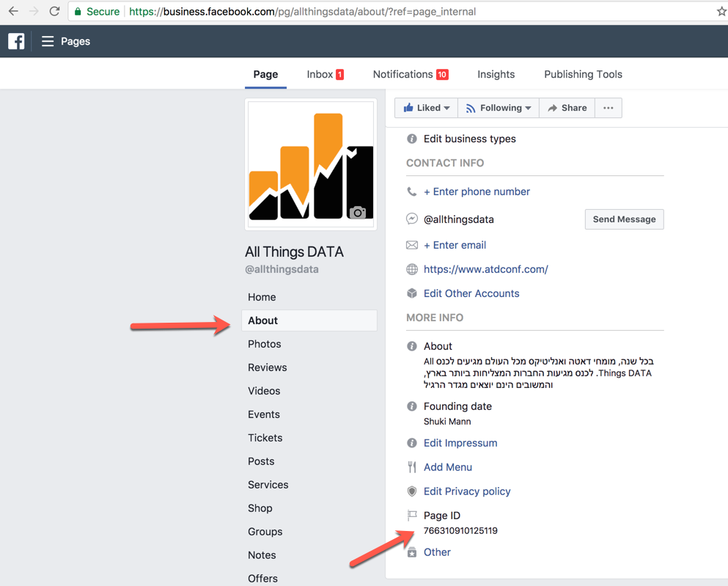Click the green Secure padlock icon
Image resolution: width=728 pixels, height=586 pixels.
pos(78,12)
